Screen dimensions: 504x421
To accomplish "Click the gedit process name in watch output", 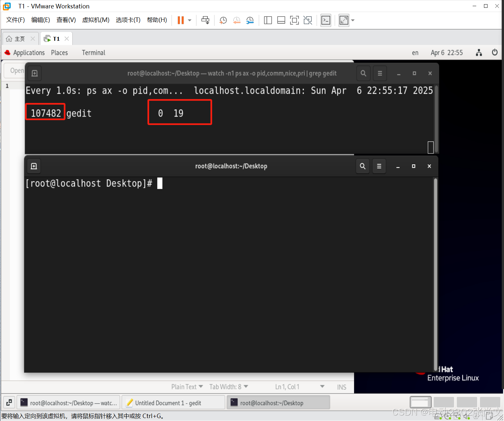I will tap(79, 113).
